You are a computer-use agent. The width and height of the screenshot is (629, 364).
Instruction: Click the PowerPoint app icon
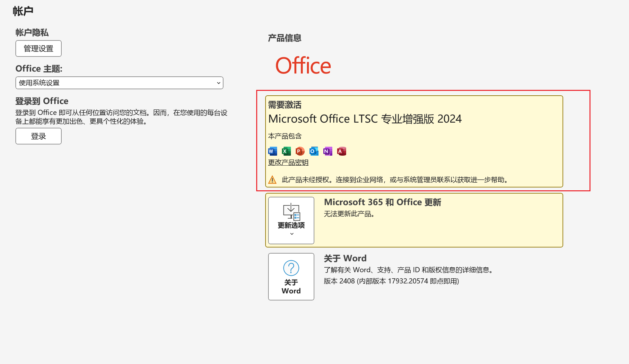(x=300, y=151)
